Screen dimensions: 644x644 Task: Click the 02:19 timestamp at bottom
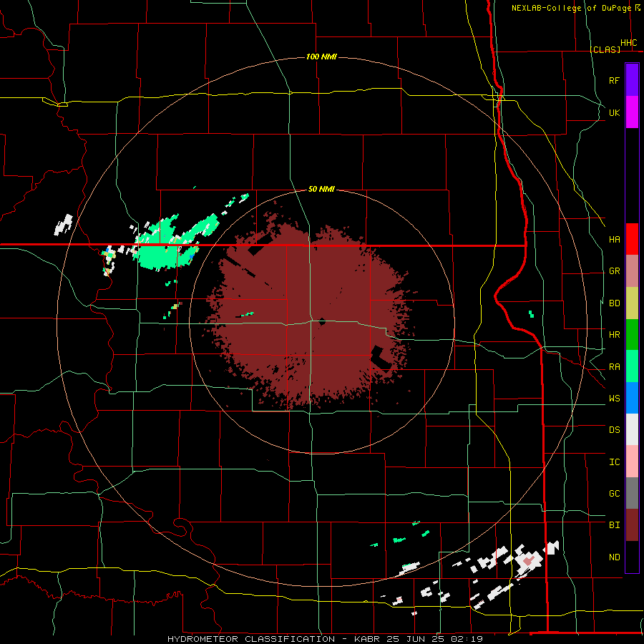click(x=467, y=639)
